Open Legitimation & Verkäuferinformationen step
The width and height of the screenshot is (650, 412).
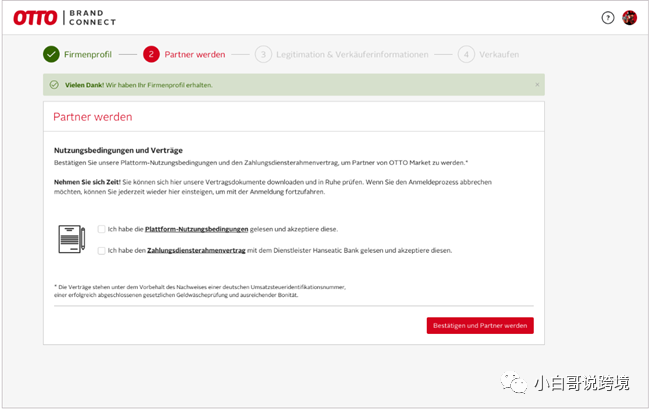click(x=352, y=54)
